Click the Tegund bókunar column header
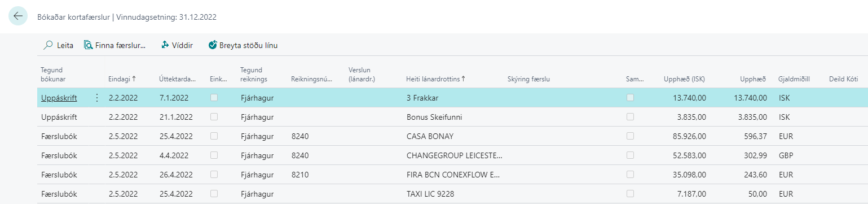The height and width of the screenshot is (204, 868). pyautogui.click(x=56, y=75)
